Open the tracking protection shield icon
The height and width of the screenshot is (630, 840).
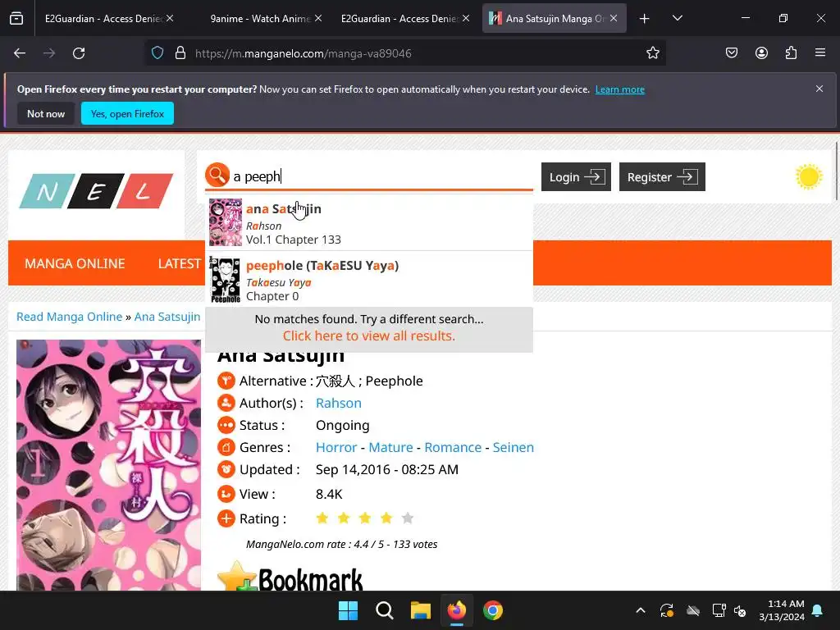[x=157, y=53]
